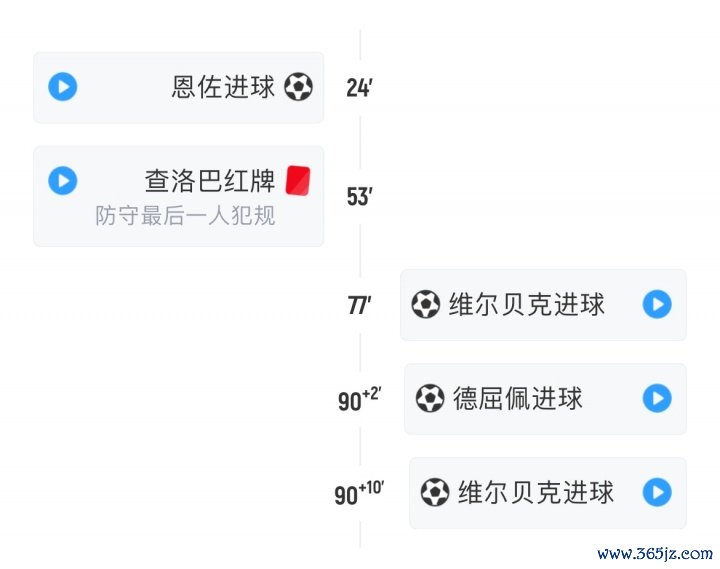This screenshot has height=569, width=720.
Task: Select the 24' timeline marker
Action: point(359,88)
